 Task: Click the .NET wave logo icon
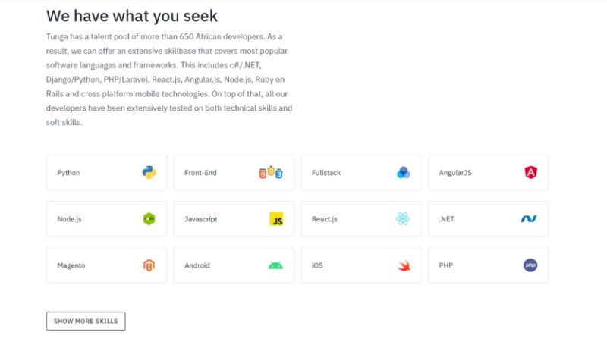click(x=529, y=219)
